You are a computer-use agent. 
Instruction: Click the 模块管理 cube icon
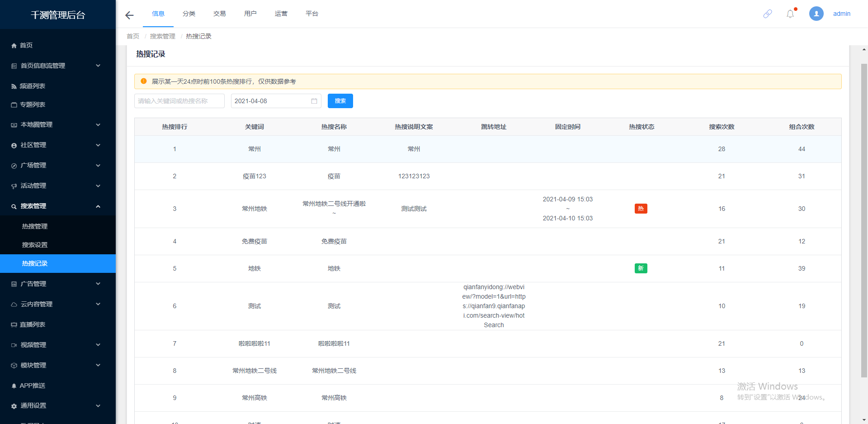(14, 366)
